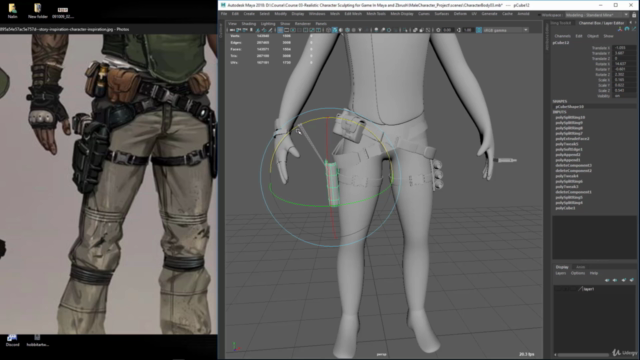640x360 pixels.
Task: Open the New folder desktop icon
Action: coord(38,11)
